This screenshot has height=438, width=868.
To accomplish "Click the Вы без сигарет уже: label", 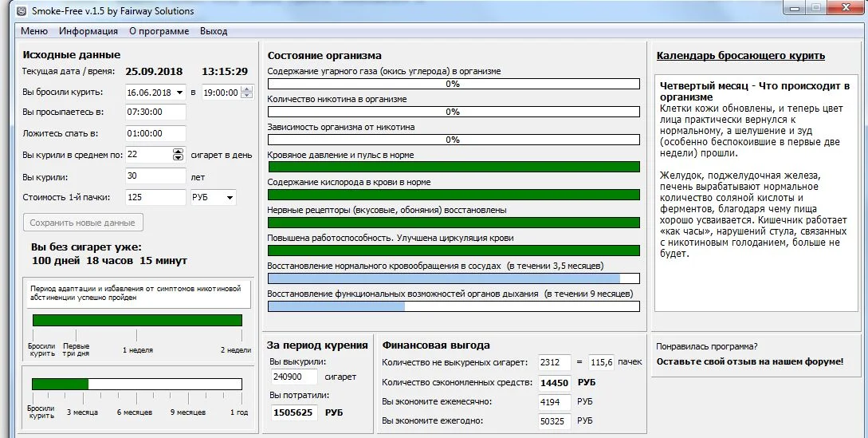I will tap(86, 247).
